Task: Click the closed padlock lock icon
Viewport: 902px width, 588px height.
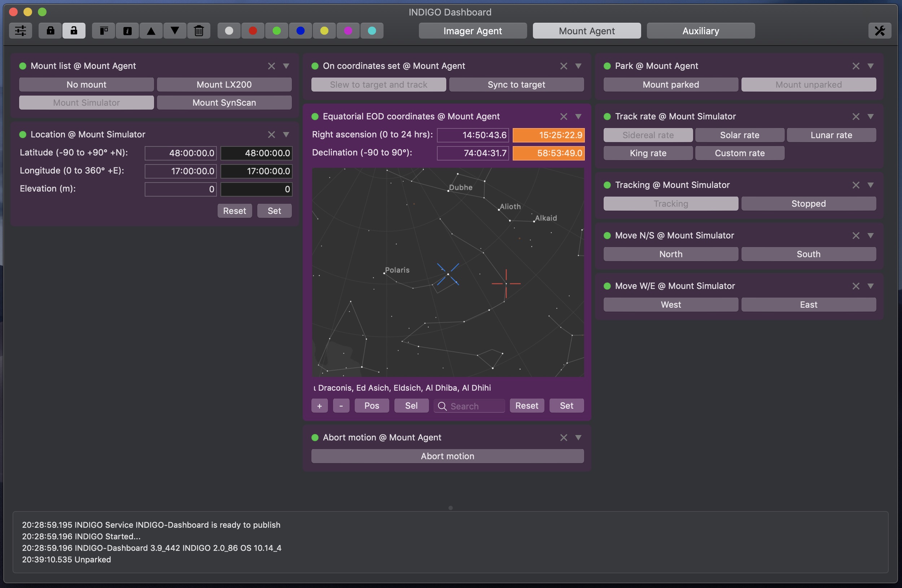Action: click(51, 31)
